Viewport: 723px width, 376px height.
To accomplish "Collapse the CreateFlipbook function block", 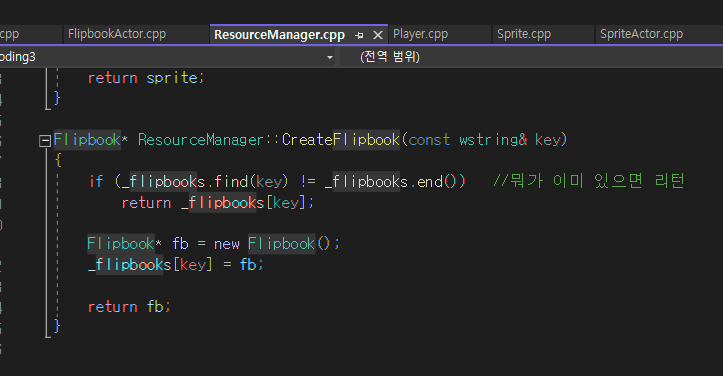I will click(45, 140).
